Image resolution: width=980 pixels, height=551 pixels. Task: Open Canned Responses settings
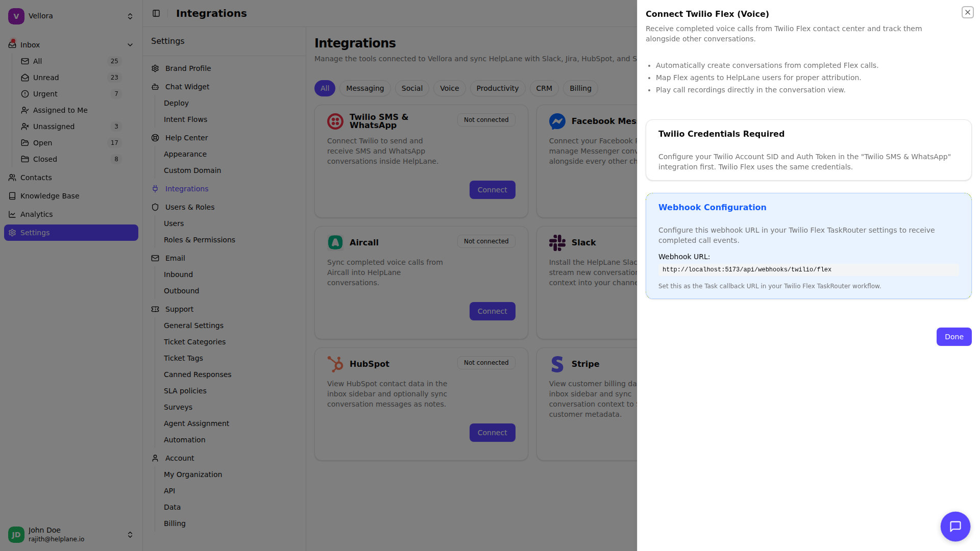[x=198, y=374]
